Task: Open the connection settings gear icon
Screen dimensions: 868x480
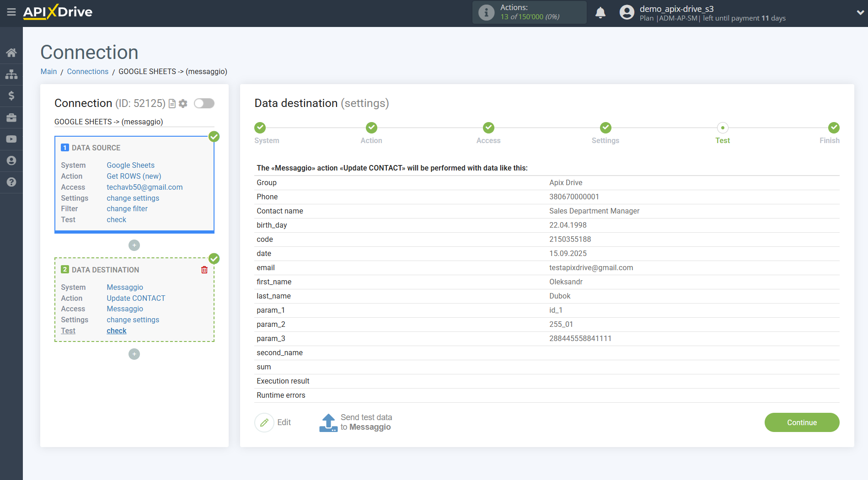Action: [x=183, y=104]
